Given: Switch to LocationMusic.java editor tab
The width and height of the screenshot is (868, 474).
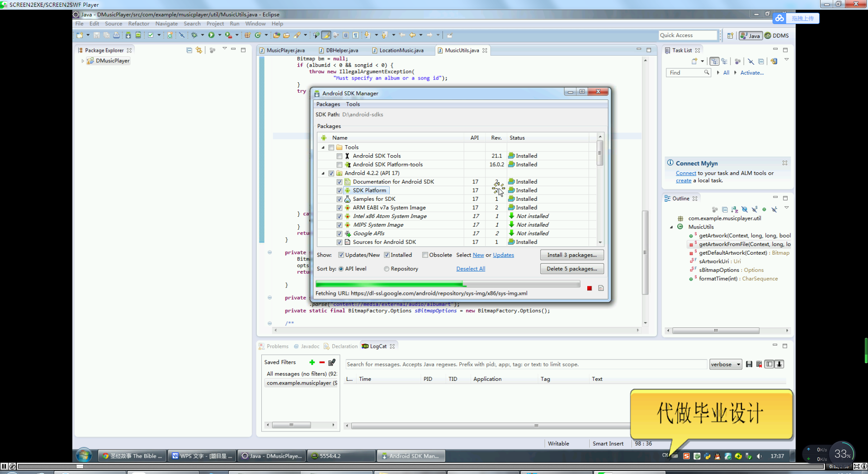Looking at the screenshot, I should point(397,50).
